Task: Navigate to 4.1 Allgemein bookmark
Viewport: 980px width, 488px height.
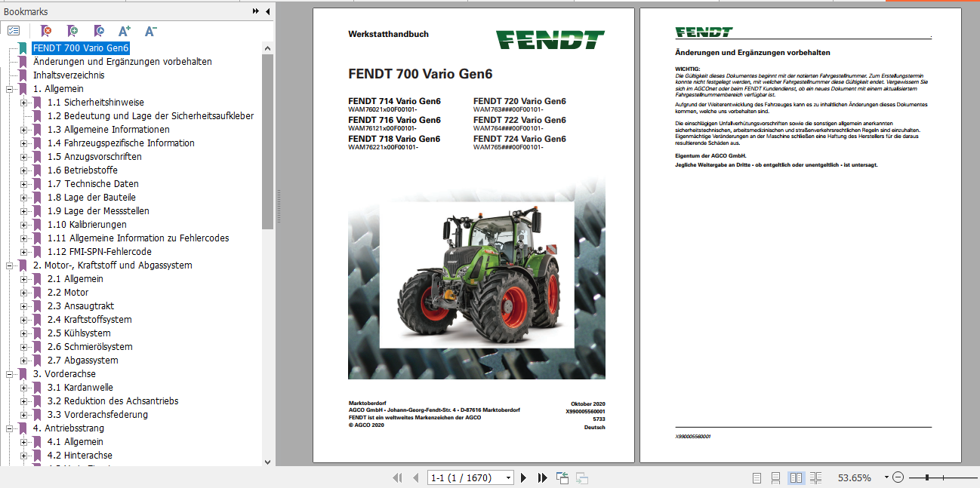Action: pos(76,442)
